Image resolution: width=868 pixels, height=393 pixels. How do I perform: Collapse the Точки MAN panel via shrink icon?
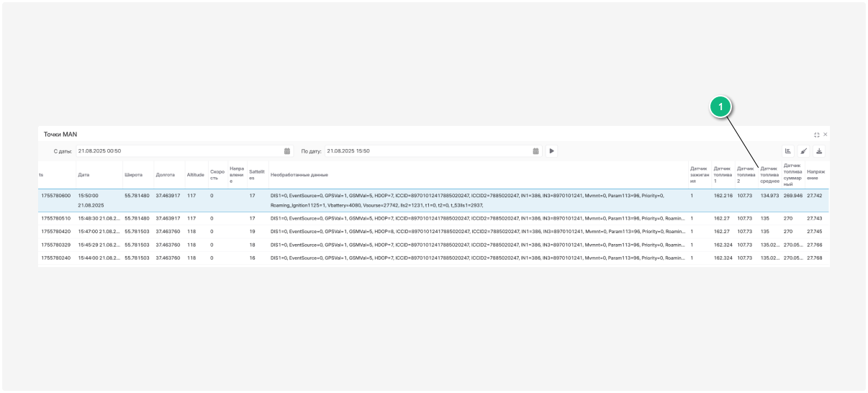coord(817,135)
